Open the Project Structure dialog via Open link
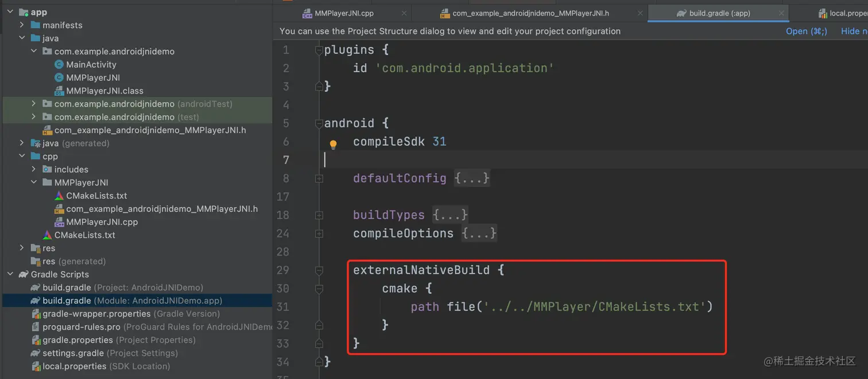 click(806, 31)
